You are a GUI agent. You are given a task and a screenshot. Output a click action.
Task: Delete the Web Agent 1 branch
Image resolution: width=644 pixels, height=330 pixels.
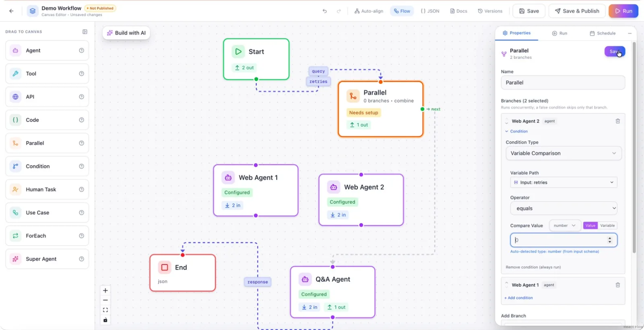coord(618,285)
